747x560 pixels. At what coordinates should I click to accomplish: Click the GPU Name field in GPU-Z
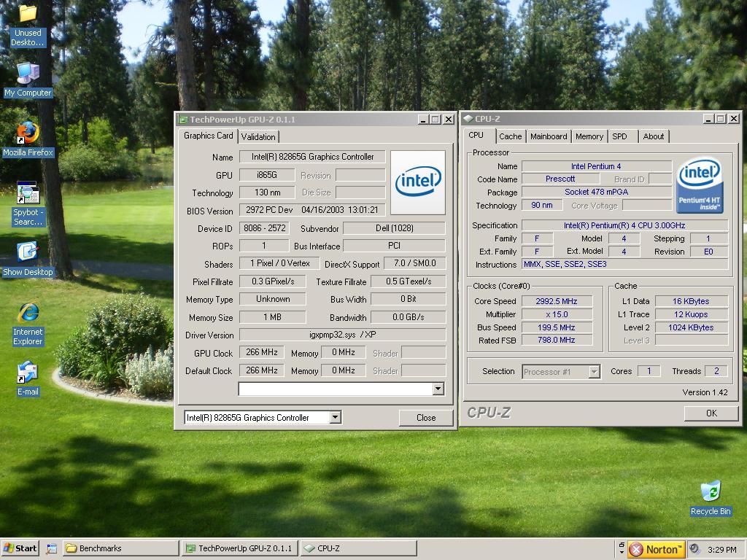click(x=312, y=157)
